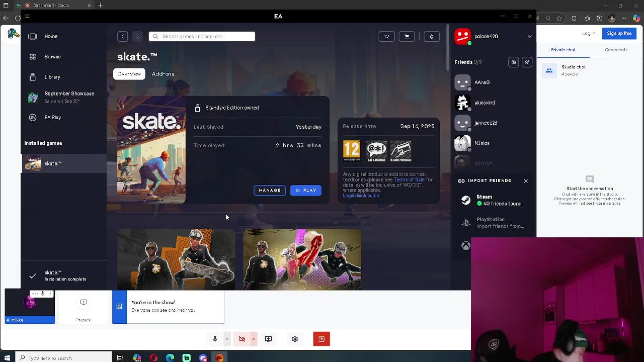Click the skate. cover art thumbnail
Image resolution: width=644 pixels, height=362 pixels.
[x=151, y=150]
